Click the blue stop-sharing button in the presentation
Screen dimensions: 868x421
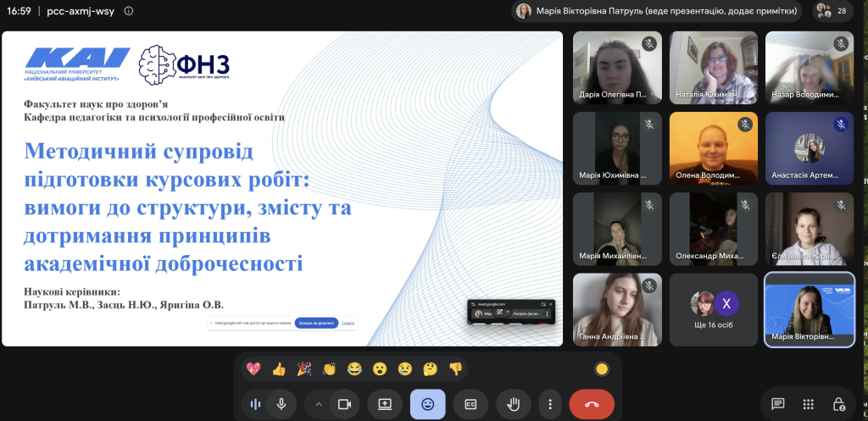coord(317,323)
